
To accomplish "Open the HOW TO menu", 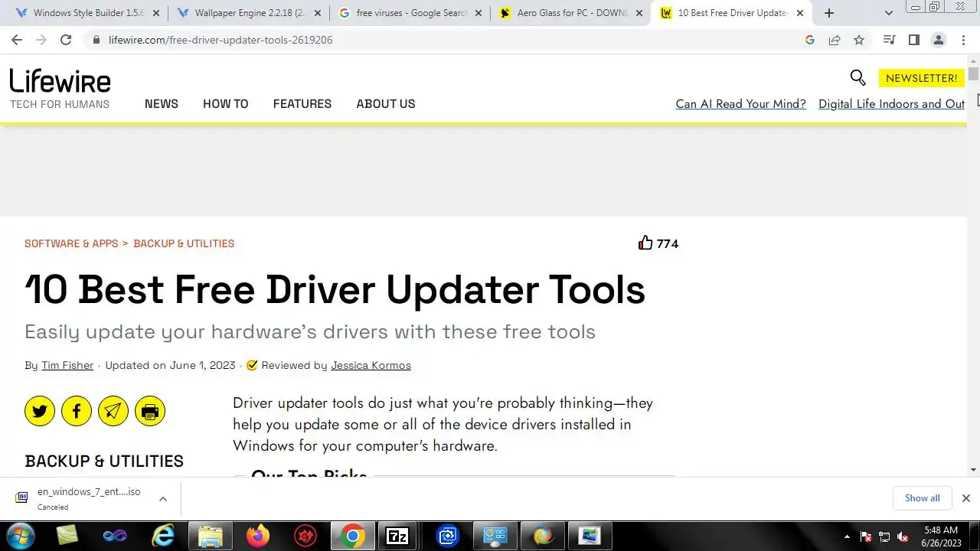I will tap(226, 104).
